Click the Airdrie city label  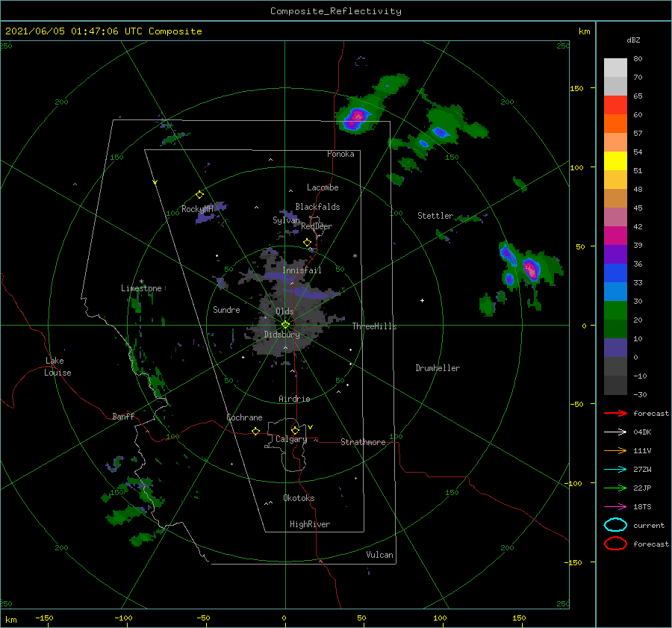point(294,399)
